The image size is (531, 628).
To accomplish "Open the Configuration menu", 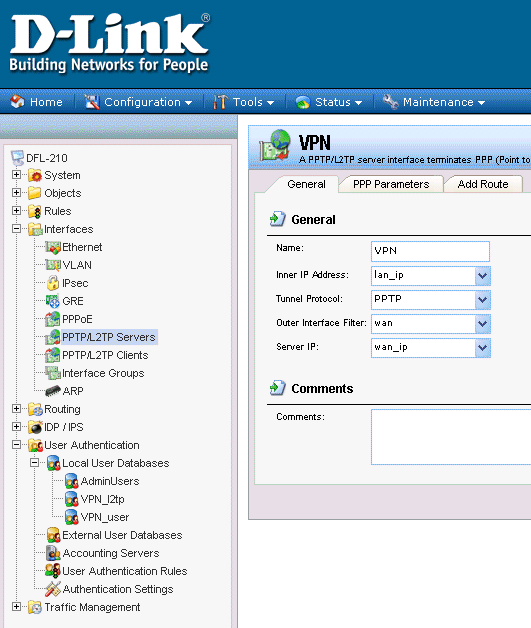I will click(x=139, y=102).
